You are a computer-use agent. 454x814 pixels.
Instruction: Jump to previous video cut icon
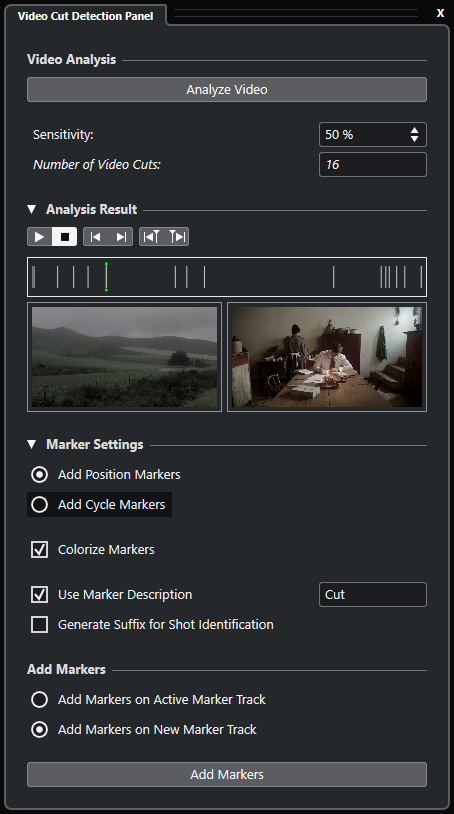pos(95,237)
